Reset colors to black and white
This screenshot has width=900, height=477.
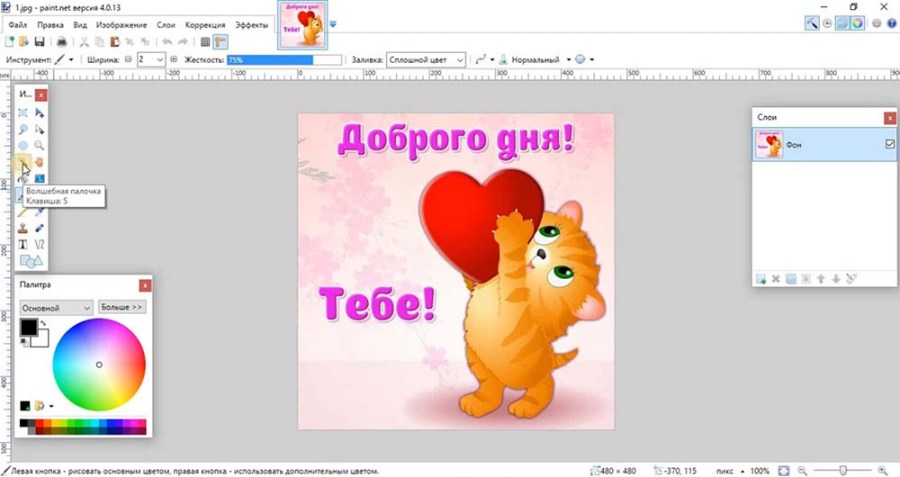24,342
